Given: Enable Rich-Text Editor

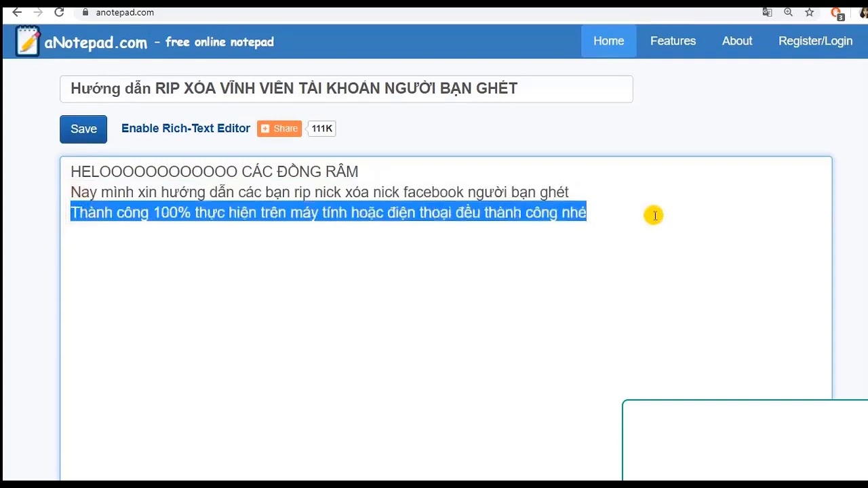Looking at the screenshot, I should point(186,129).
